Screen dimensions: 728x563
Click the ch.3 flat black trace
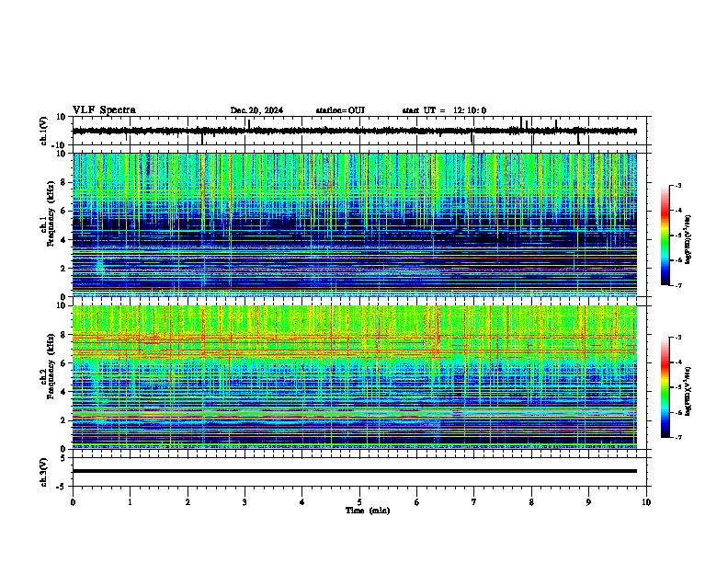(354, 471)
